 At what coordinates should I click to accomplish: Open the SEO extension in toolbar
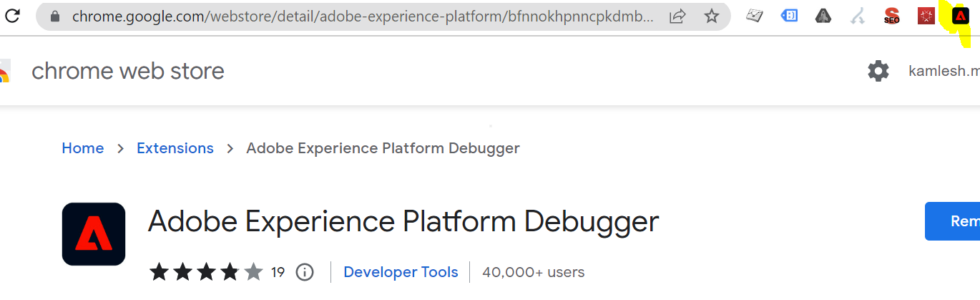coord(891,16)
